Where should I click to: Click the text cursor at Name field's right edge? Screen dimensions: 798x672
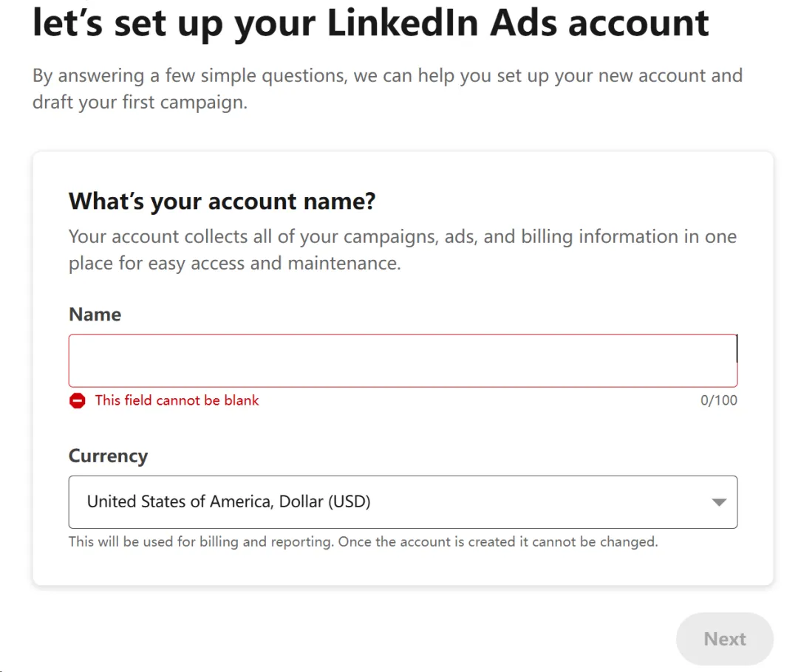[736, 349]
